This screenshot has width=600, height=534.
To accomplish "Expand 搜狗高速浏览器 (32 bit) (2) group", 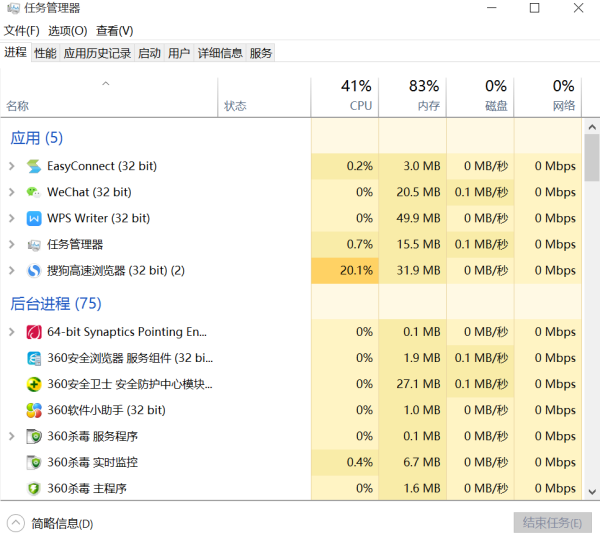I will (x=12, y=271).
